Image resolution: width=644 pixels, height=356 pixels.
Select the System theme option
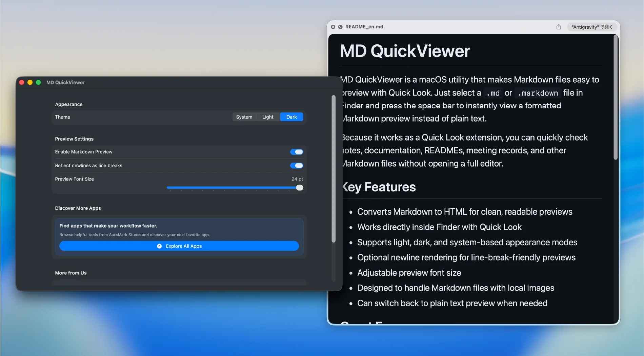(x=244, y=117)
